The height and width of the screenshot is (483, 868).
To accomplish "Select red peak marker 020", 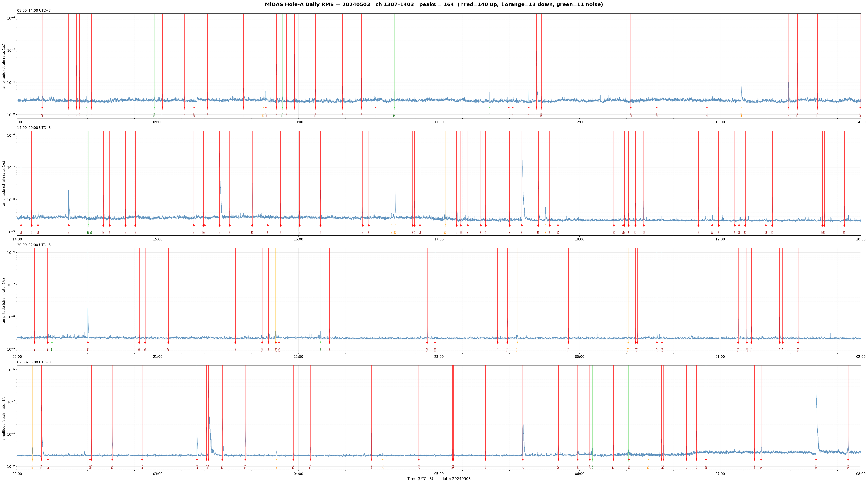I will pyautogui.click(x=361, y=108).
